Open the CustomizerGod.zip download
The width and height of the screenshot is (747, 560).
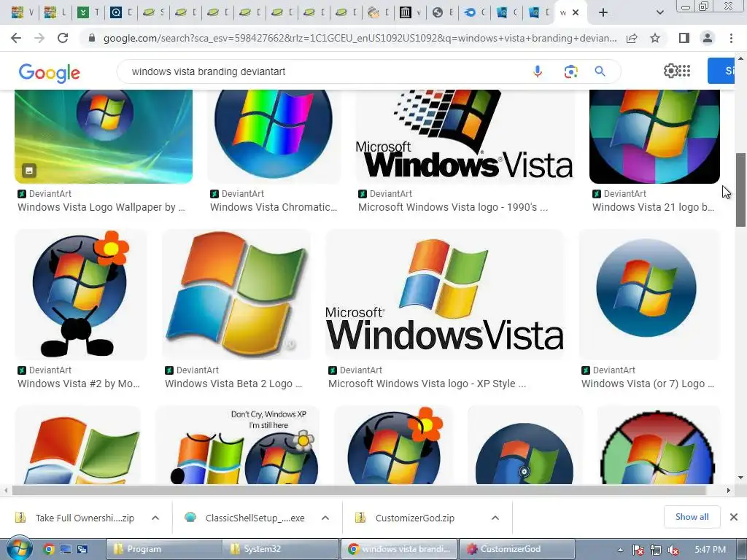415,518
